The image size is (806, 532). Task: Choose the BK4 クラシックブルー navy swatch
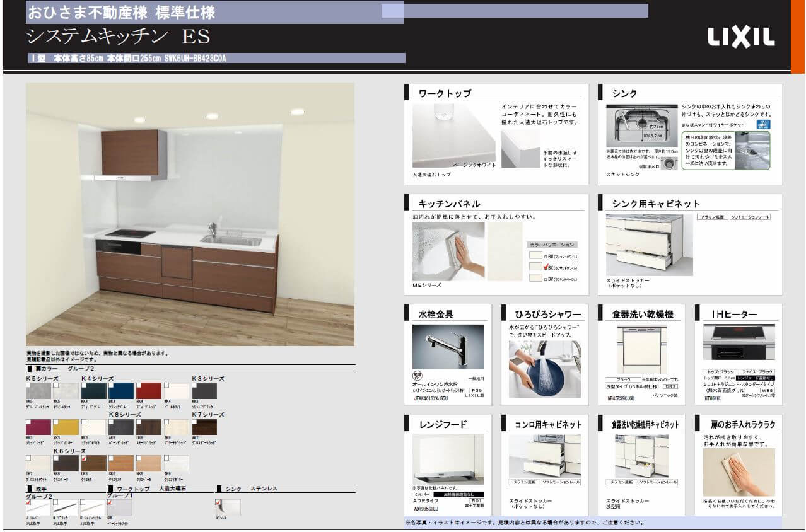coord(121,391)
